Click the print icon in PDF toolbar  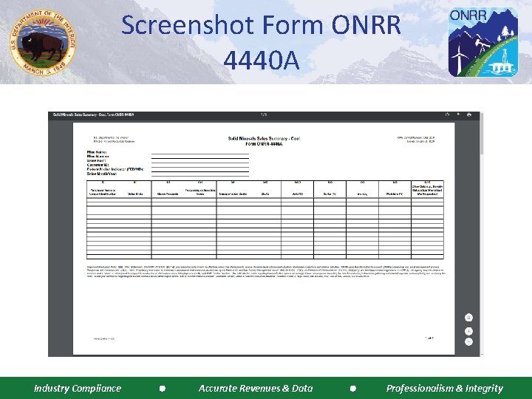click(x=469, y=115)
